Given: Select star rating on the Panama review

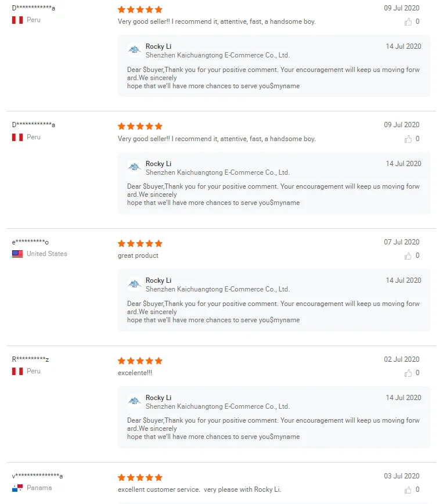Looking at the screenshot, I should click(x=140, y=477).
